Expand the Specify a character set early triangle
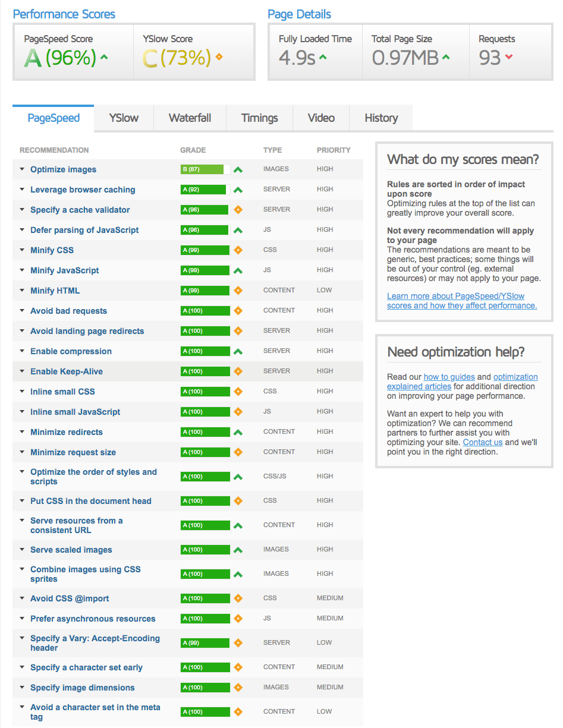 point(22,668)
